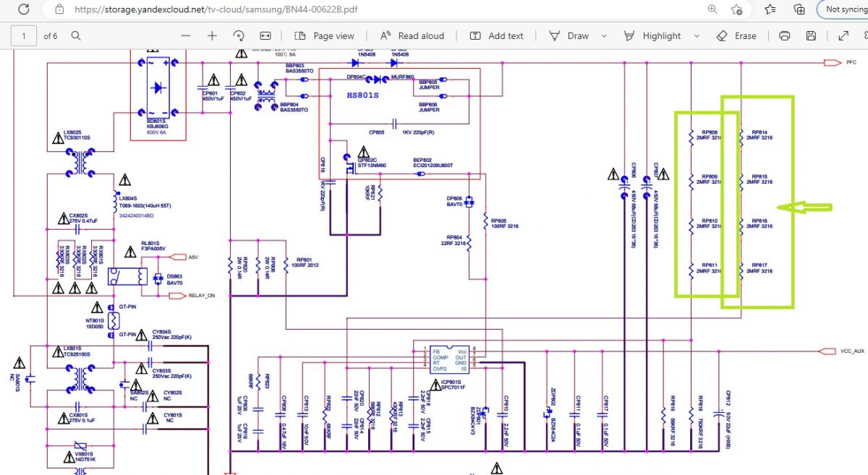
Task: Open the Favorites list icon
Action: coord(770,9)
